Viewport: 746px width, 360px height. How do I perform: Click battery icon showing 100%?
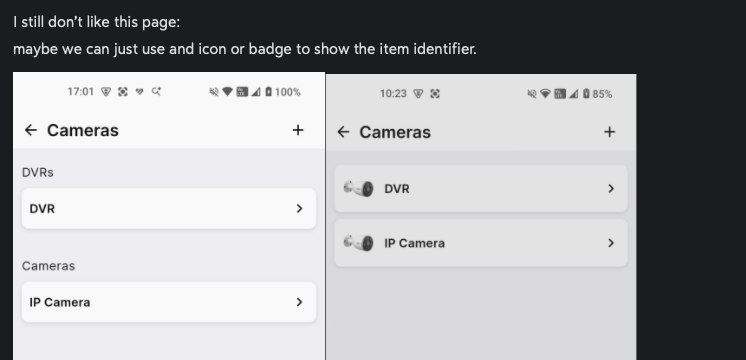click(268, 92)
